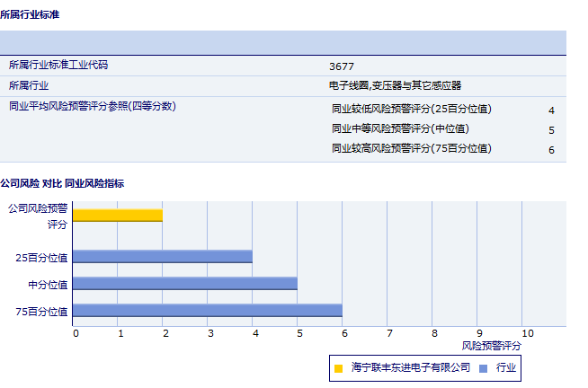
Task: Click the 风险预警评分 x-axis title
Action: click(492, 346)
